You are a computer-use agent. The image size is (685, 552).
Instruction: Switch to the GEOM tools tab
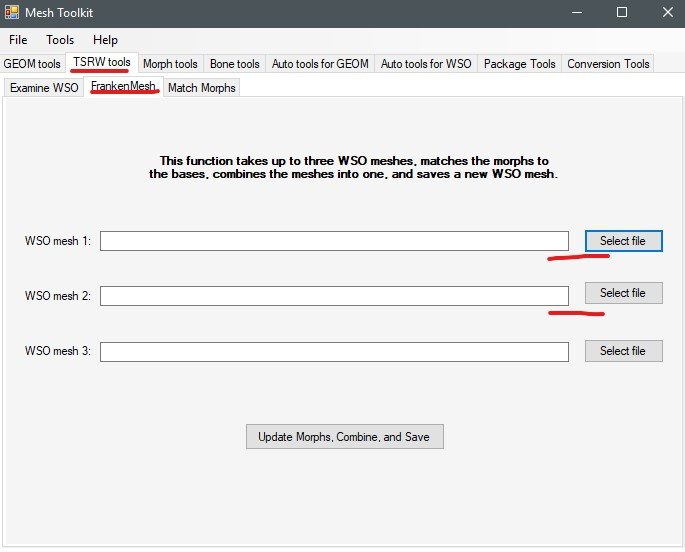32,64
